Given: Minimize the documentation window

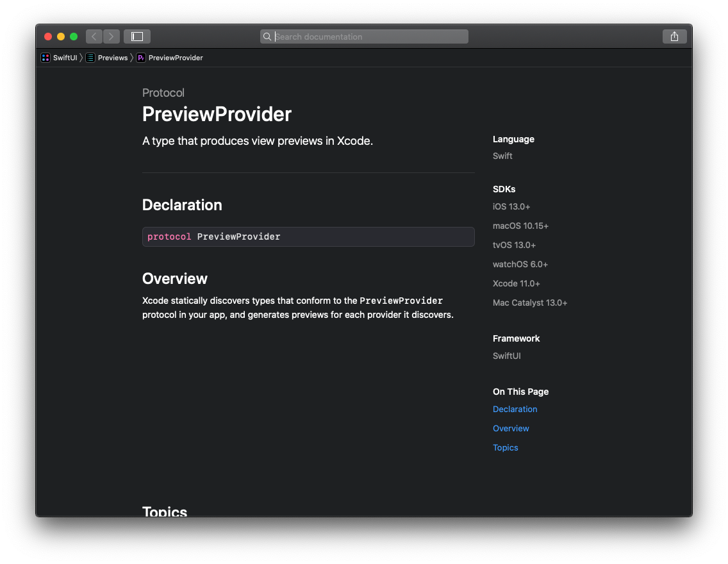Looking at the screenshot, I should click(x=61, y=36).
